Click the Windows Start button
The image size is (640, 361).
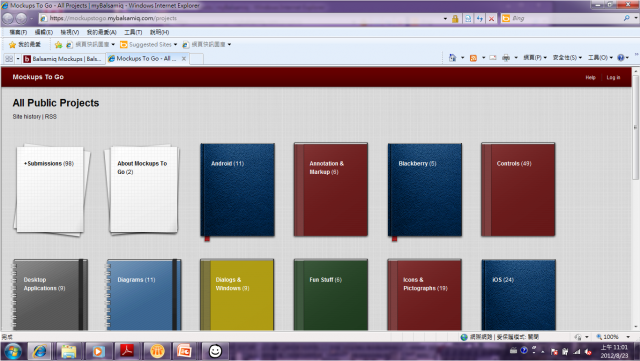[x=13, y=351]
